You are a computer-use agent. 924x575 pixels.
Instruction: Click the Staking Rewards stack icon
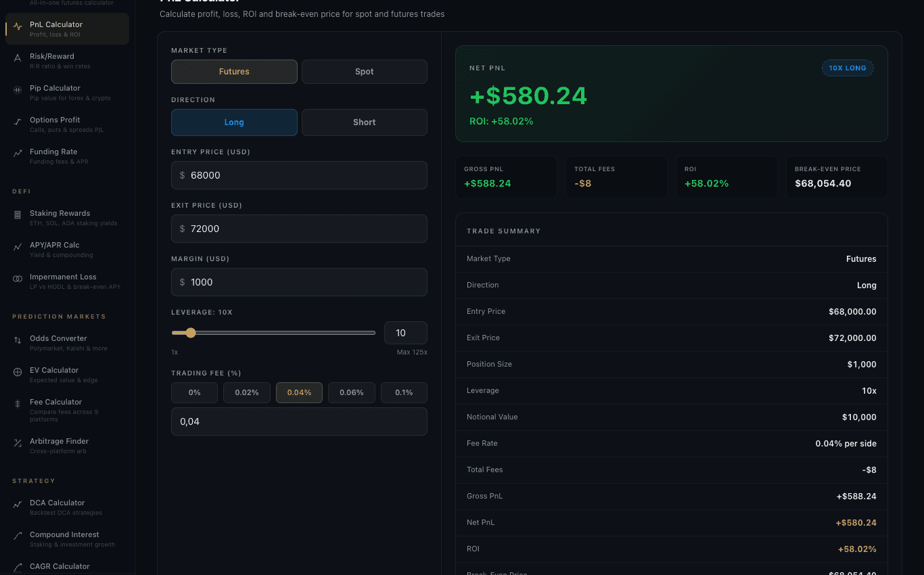tap(18, 216)
